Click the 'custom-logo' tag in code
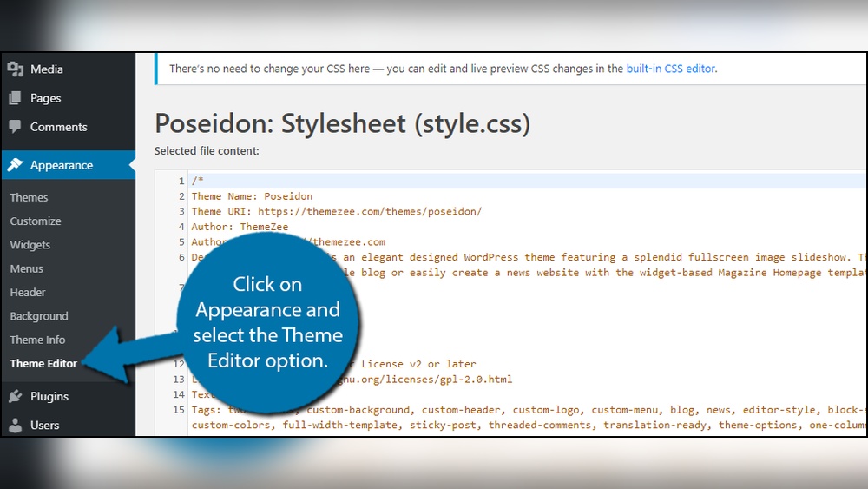This screenshot has width=868, height=489. pyautogui.click(x=546, y=410)
